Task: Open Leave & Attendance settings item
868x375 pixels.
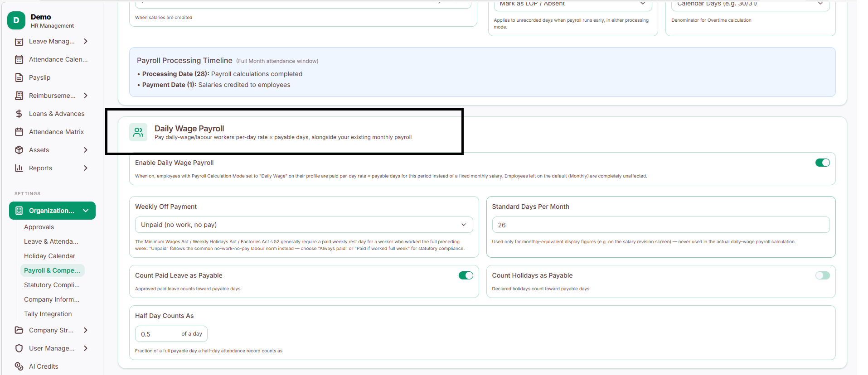Action: coord(51,241)
